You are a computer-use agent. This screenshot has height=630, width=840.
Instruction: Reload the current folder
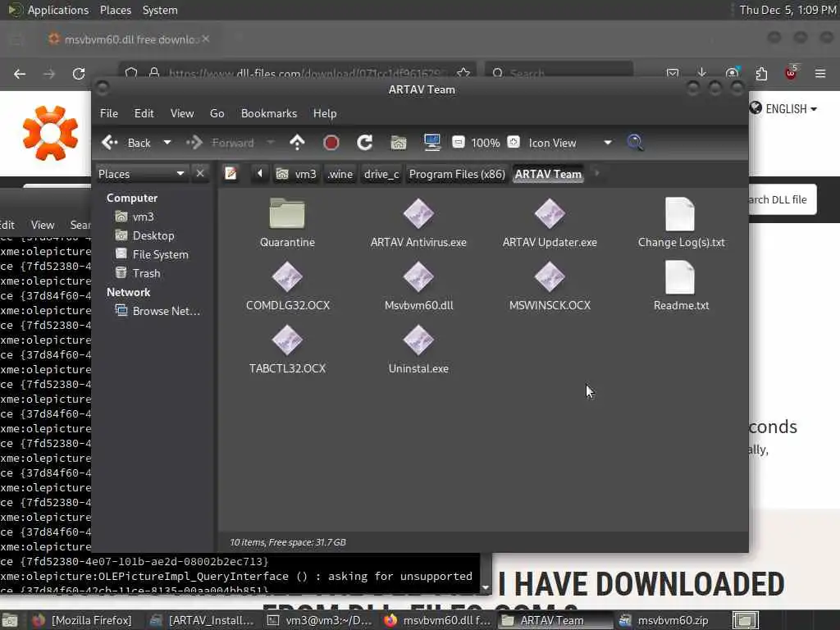pos(365,143)
